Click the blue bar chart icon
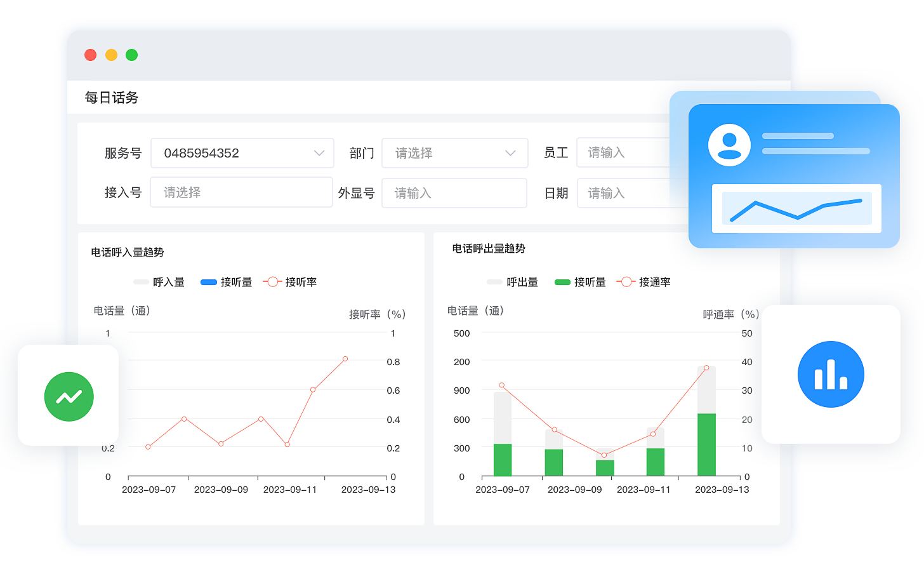The height and width of the screenshot is (574, 924). (x=831, y=374)
